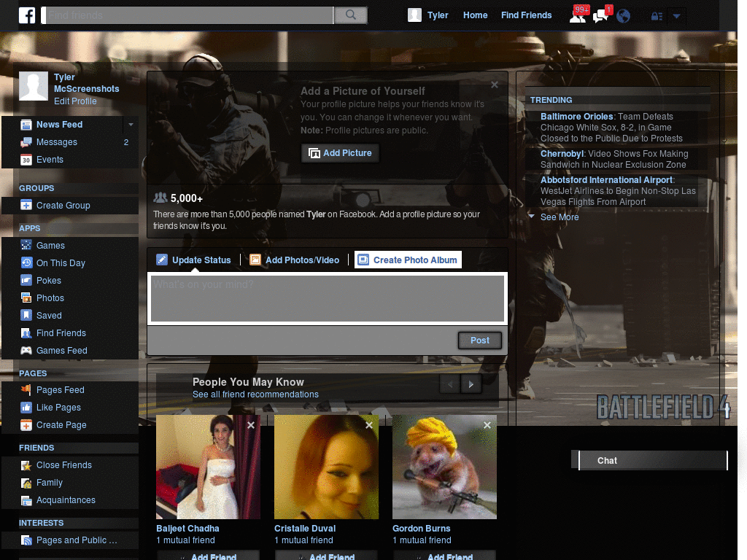Click the Pages and Public feed icon
Image resolution: width=747 pixels, height=560 pixels.
(26, 540)
